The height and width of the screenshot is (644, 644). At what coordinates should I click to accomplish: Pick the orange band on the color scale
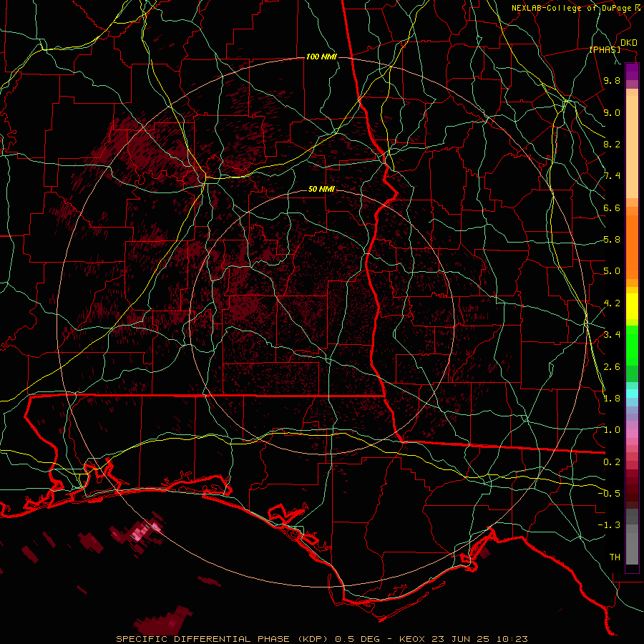pyautogui.click(x=632, y=246)
